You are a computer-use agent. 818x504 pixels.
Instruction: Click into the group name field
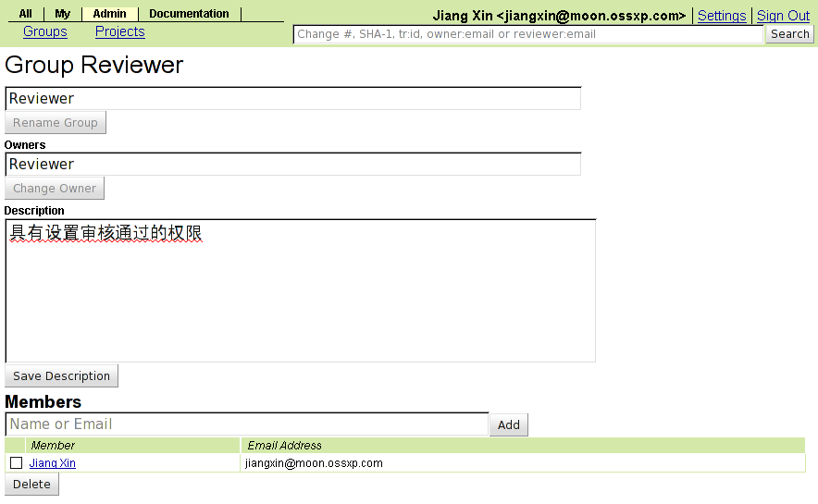tap(293, 99)
